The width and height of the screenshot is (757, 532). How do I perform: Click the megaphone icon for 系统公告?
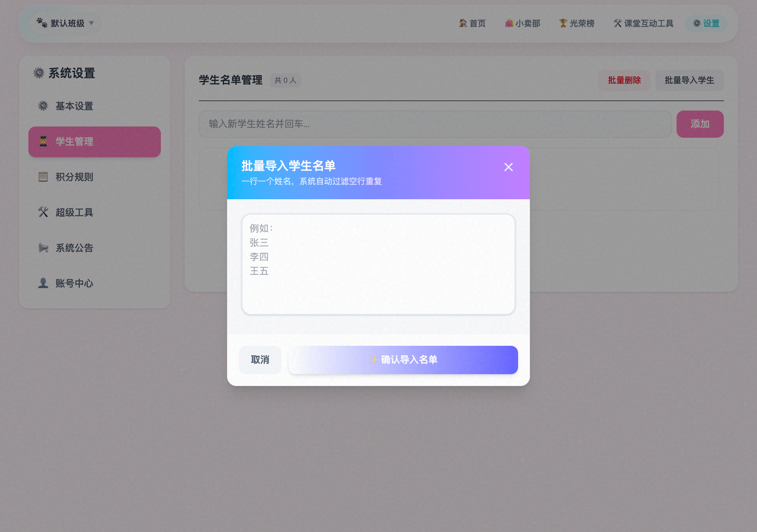(43, 248)
